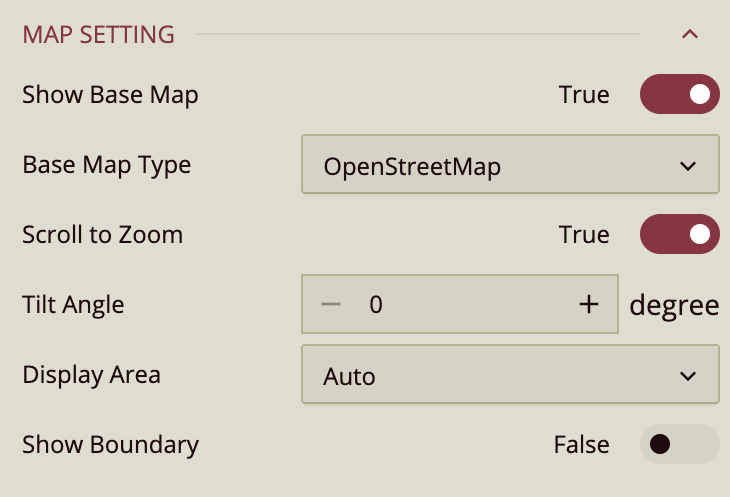
Task: Click the Tilt Angle value field
Action: [x=460, y=305]
